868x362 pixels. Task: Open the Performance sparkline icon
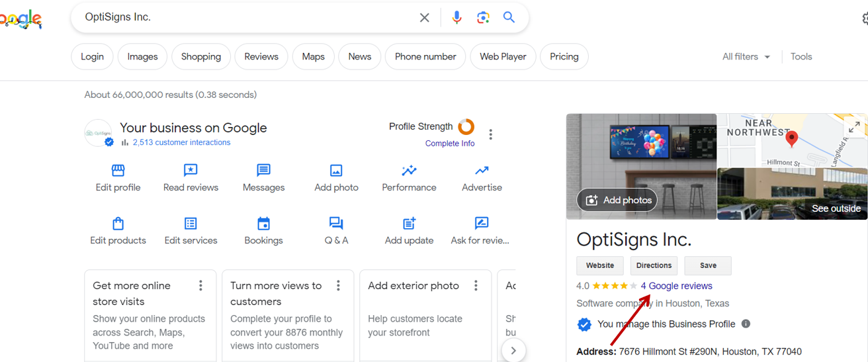(409, 171)
